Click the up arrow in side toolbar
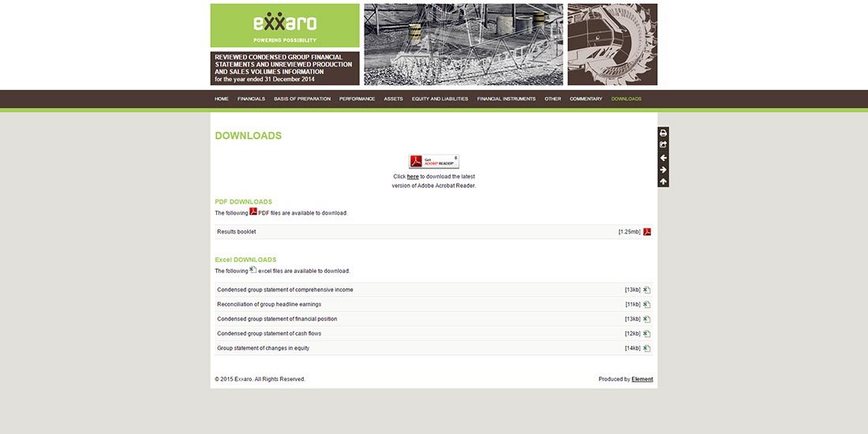 (x=663, y=181)
